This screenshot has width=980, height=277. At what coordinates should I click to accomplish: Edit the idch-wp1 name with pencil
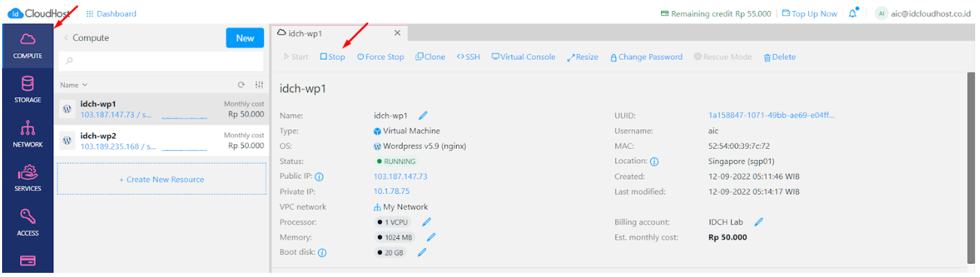(423, 116)
